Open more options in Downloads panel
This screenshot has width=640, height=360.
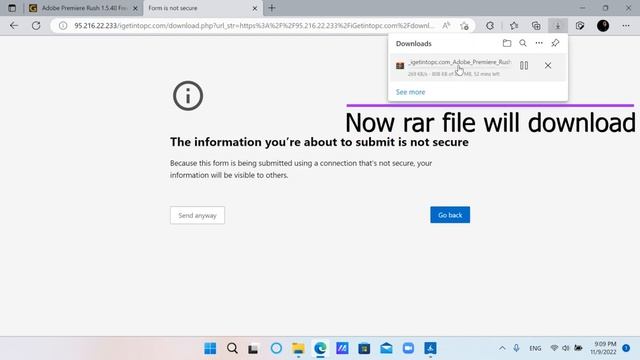point(539,43)
